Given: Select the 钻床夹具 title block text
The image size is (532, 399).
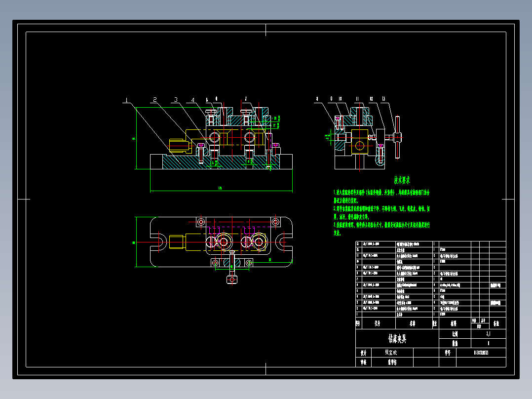Looking at the screenshot, I should tap(397, 339).
